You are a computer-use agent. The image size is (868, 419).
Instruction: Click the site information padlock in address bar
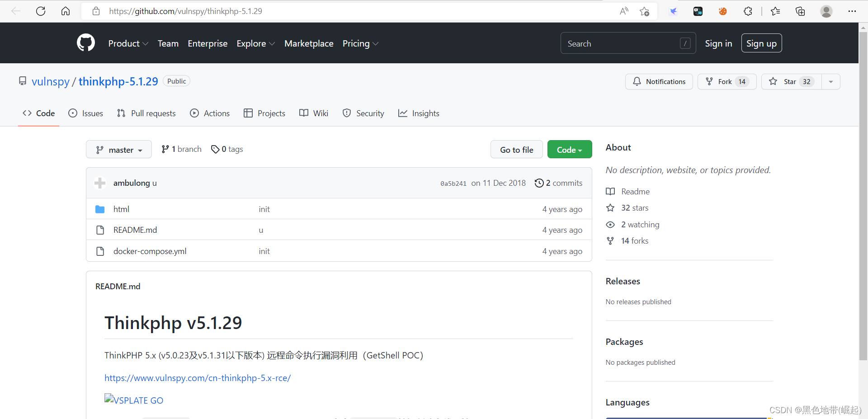(95, 11)
